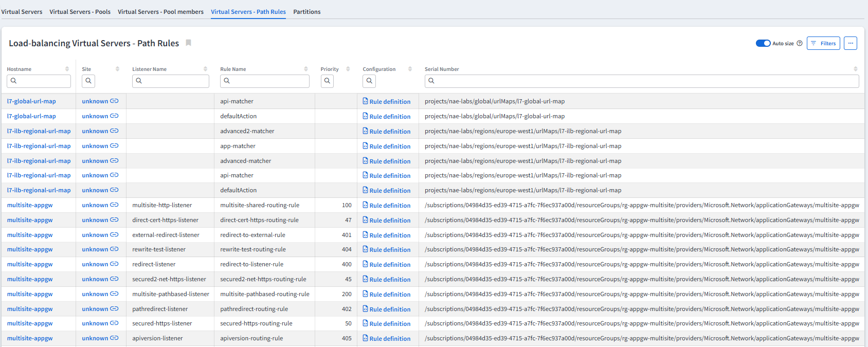Open the Filters button
868x347 pixels.
[823, 43]
